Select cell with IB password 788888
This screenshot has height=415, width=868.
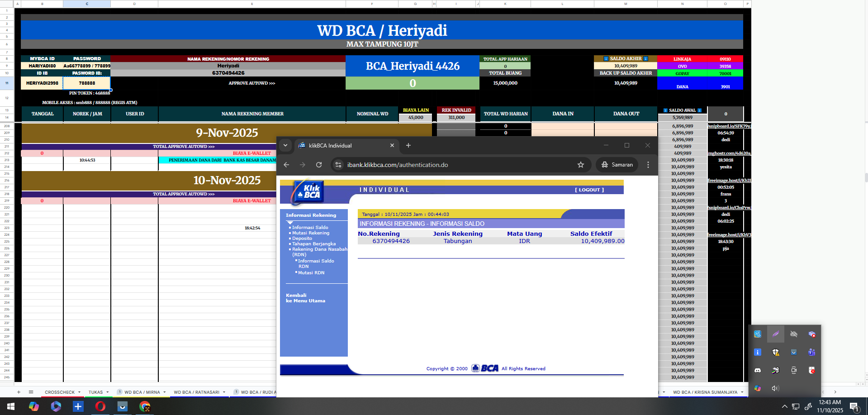[x=87, y=83]
